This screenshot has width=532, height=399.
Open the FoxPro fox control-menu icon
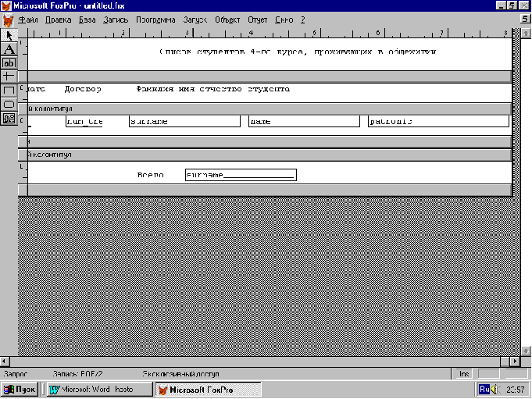(x=6, y=5)
